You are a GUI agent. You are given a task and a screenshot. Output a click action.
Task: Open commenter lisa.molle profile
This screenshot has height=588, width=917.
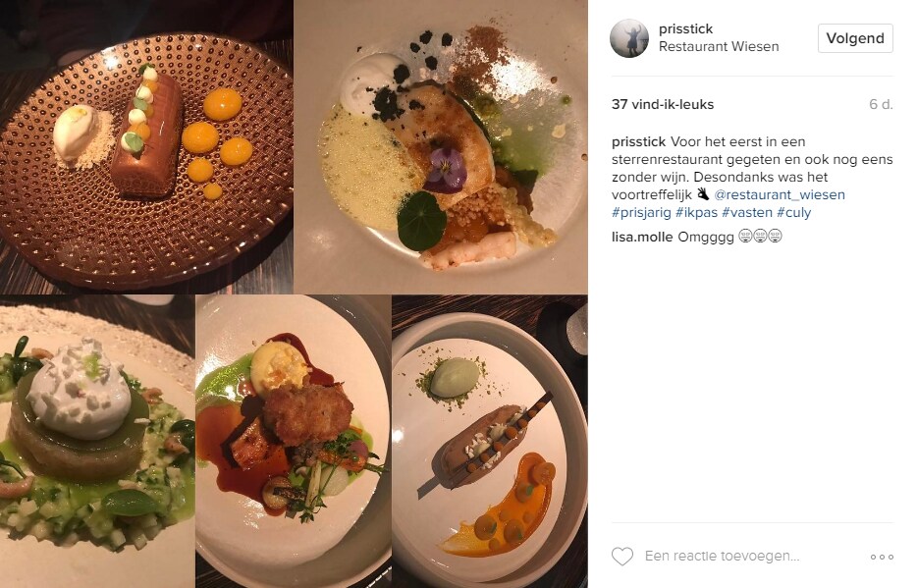tap(642, 237)
